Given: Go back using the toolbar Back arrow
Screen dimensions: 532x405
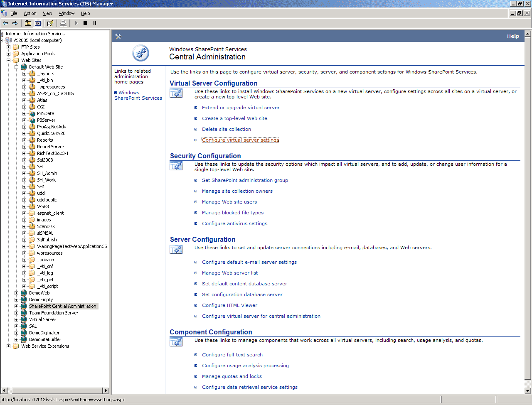Looking at the screenshot, I should tap(5, 23).
